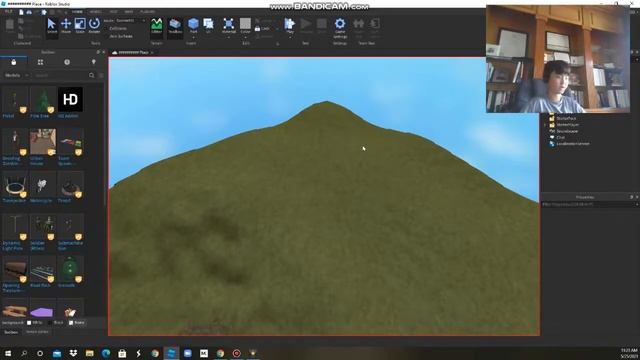
Task: Expand the Part dropdown arrow
Action: pos(193,37)
